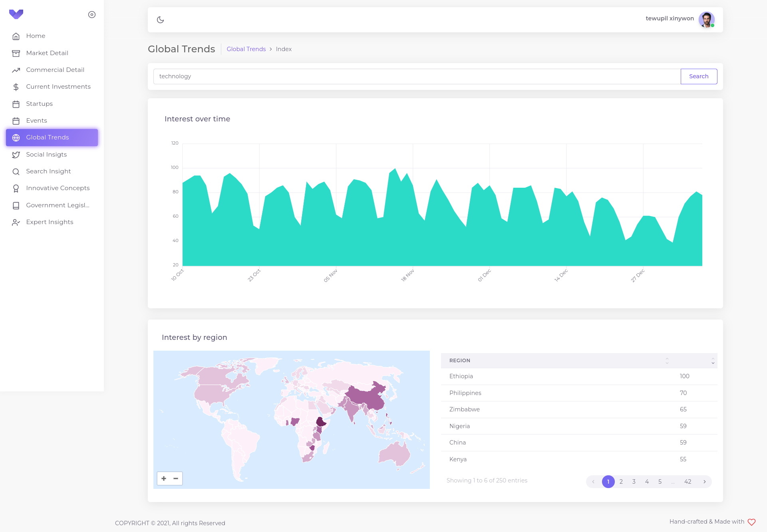Select the Zimbabwe table row
The image size is (767, 532).
tap(579, 409)
